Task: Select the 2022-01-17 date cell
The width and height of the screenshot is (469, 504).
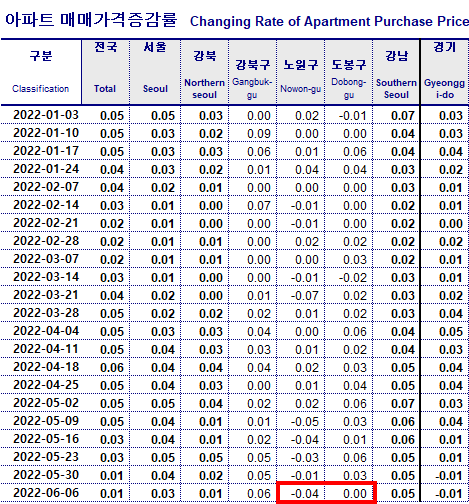Action: point(46,151)
